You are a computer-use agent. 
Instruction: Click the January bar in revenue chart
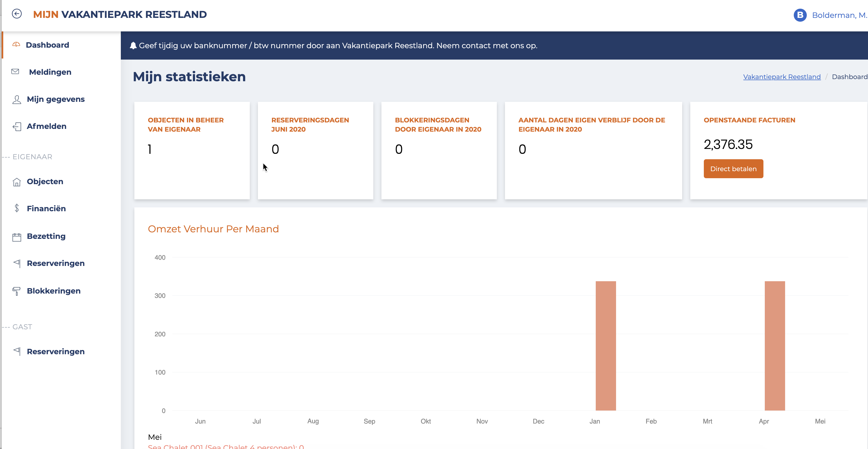(605, 346)
